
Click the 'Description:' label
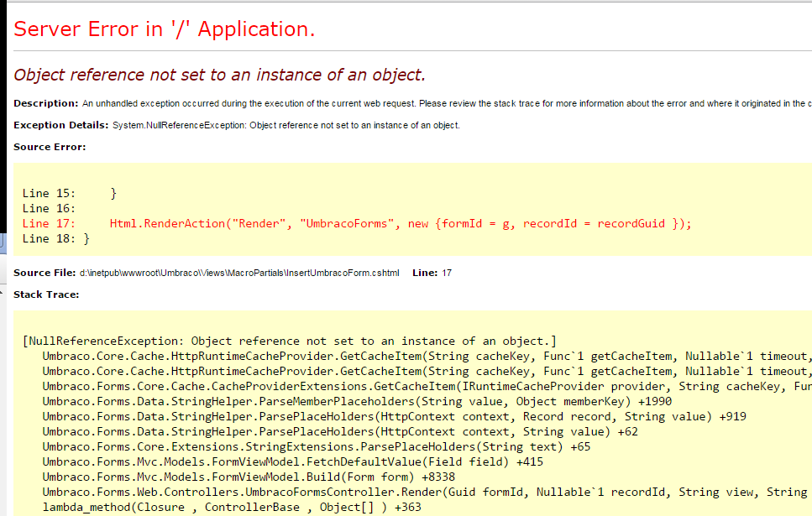tap(46, 103)
